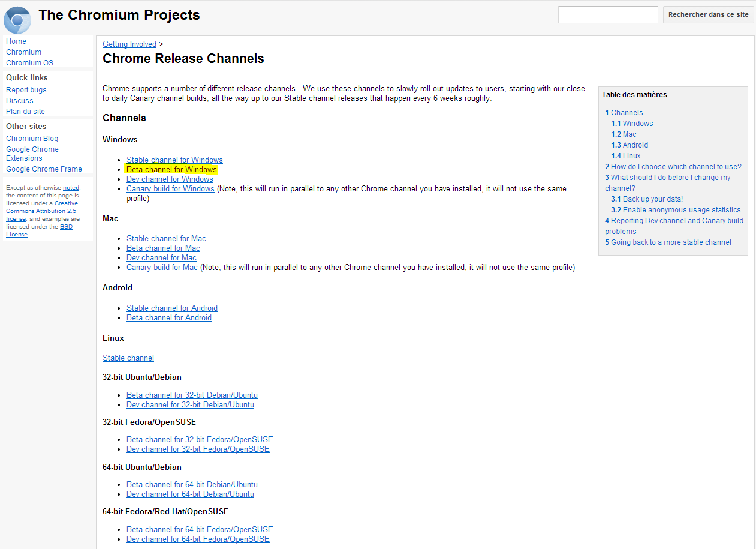Image resolution: width=756 pixels, height=549 pixels.
Task: Click the 'noted' link in footer text
Action: coord(71,188)
